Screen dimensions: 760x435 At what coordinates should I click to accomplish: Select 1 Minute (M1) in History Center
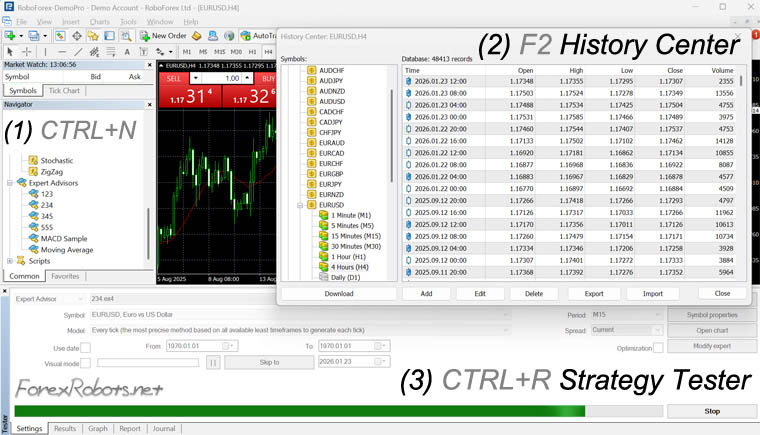coord(351,215)
